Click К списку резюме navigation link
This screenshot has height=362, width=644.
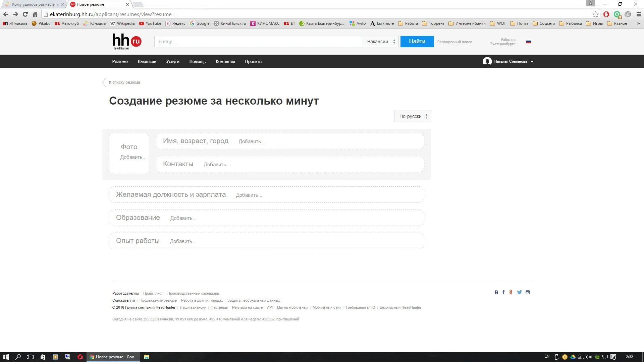124,82
